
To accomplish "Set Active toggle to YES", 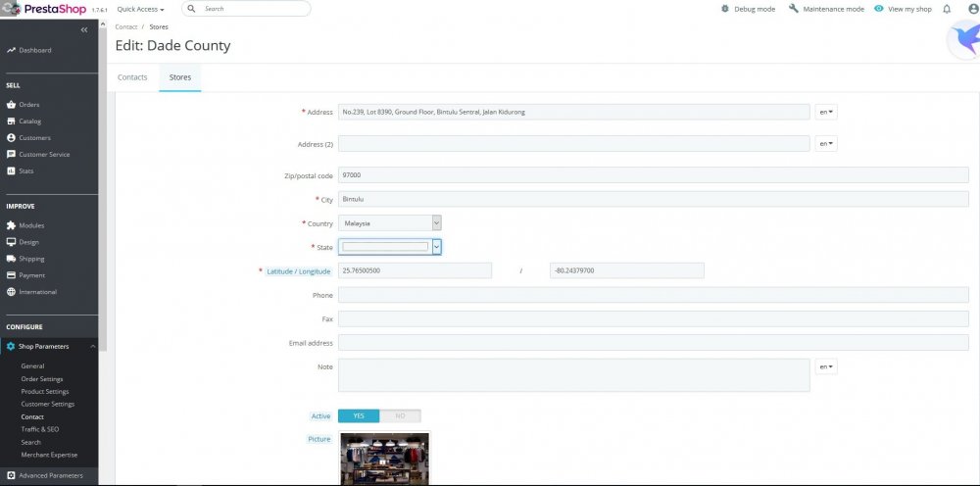I will [359, 416].
